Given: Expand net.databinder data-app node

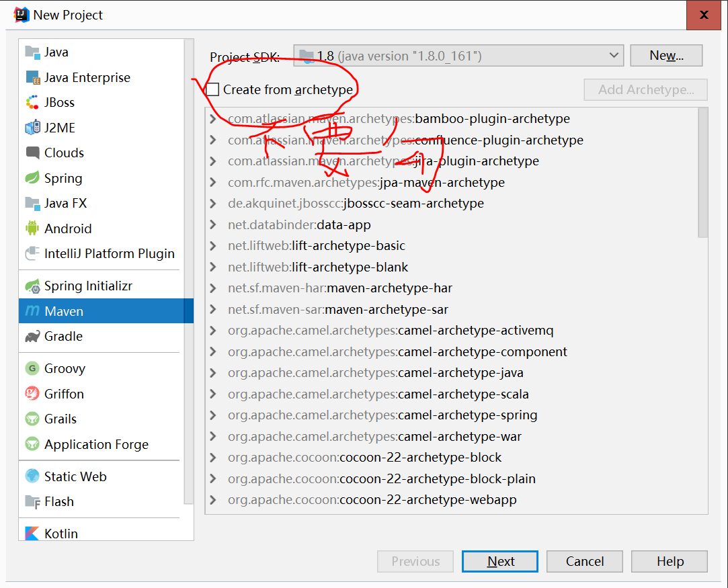Looking at the screenshot, I should 213,224.
